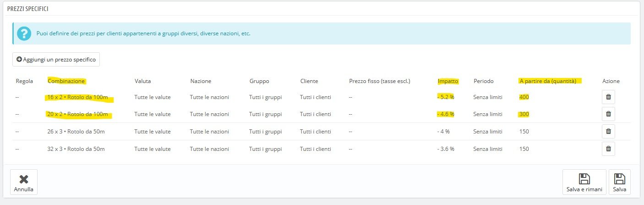Click the quantity 400 cell
The width and height of the screenshot is (644, 205).
click(524, 97)
